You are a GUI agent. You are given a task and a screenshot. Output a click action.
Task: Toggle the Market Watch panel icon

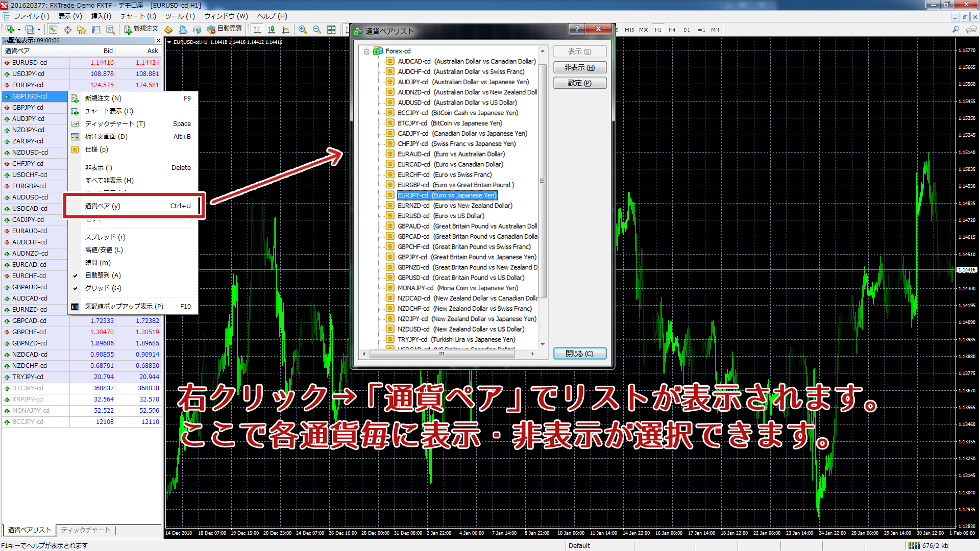53,29
